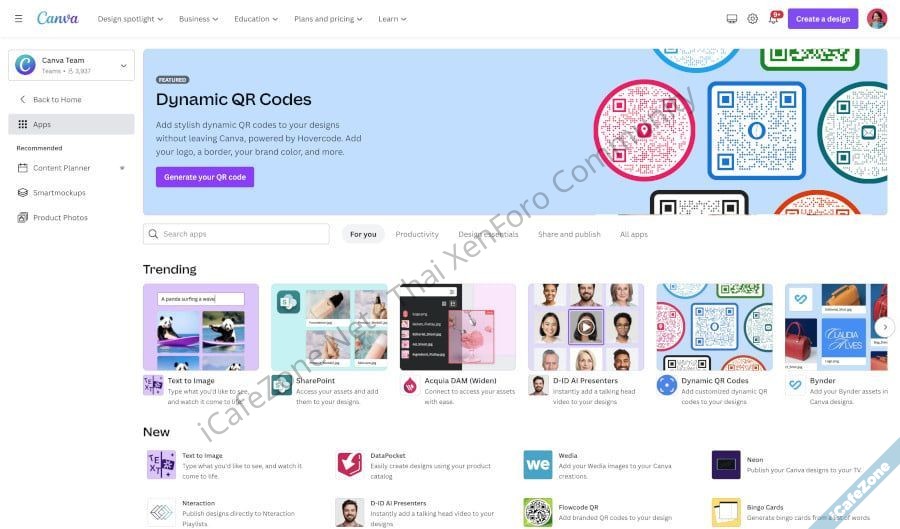Open Smartmockups in the sidebar
The width and height of the screenshot is (900, 529).
pos(59,193)
